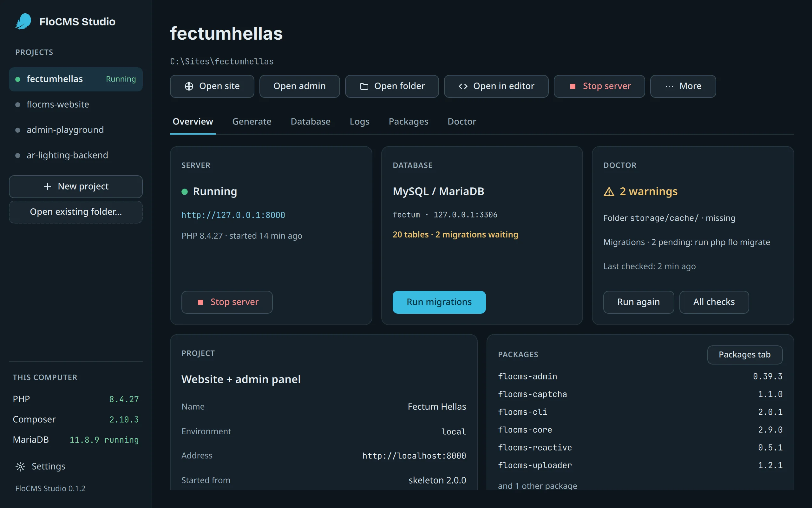Click Stop server label in top toolbar
Screen dimensions: 812x508
click(607, 86)
